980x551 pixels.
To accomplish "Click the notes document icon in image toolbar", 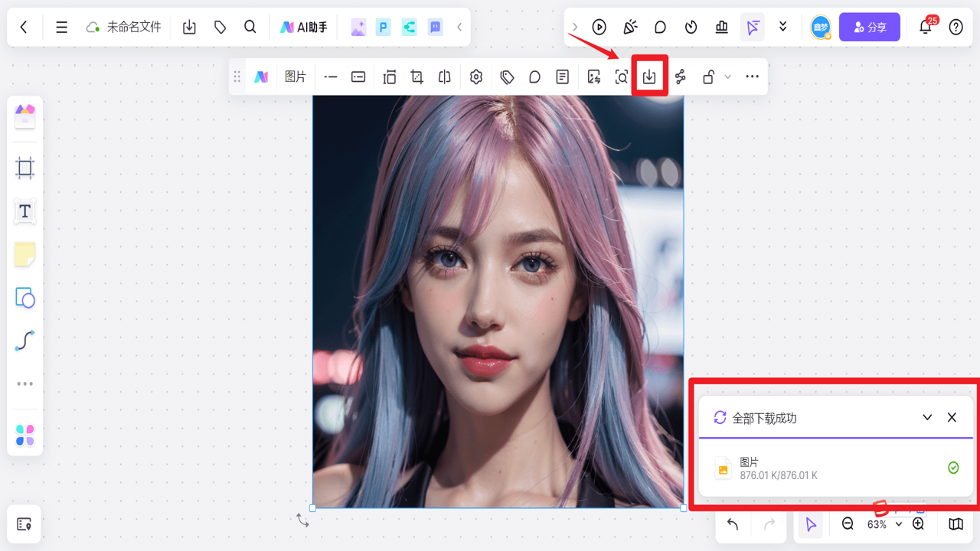I will 563,77.
